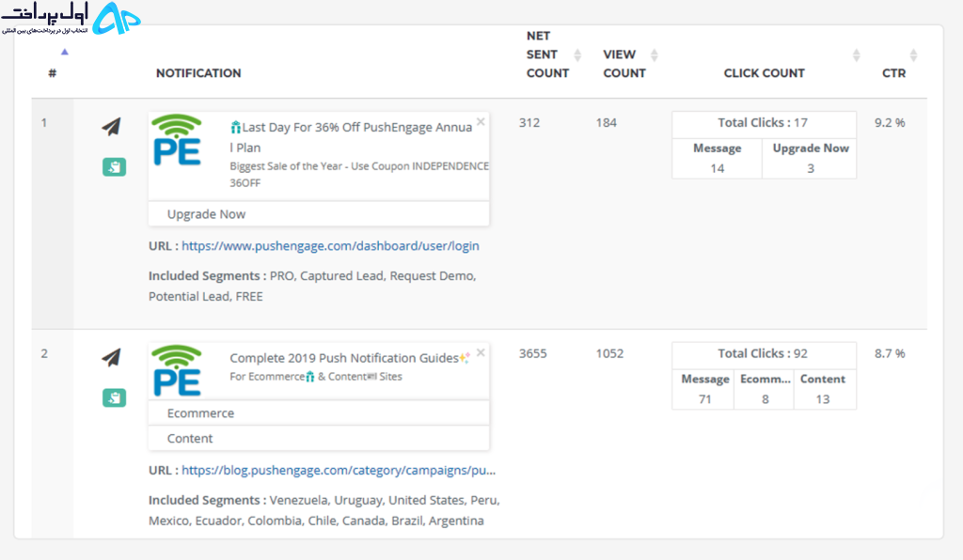The height and width of the screenshot is (560, 963).
Task: Sort by CTR column
Action: point(913,55)
